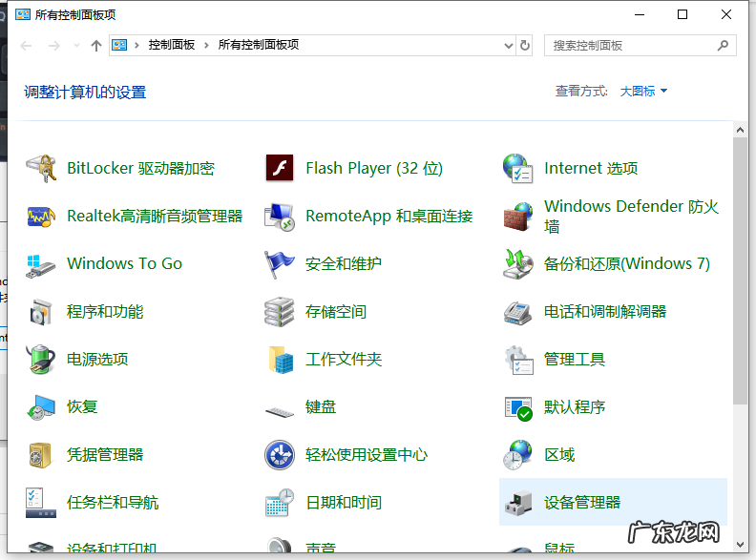Open the 设备管理器 text link
Image resolution: width=756 pixels, height=560 pixels.
click(582, 503)
